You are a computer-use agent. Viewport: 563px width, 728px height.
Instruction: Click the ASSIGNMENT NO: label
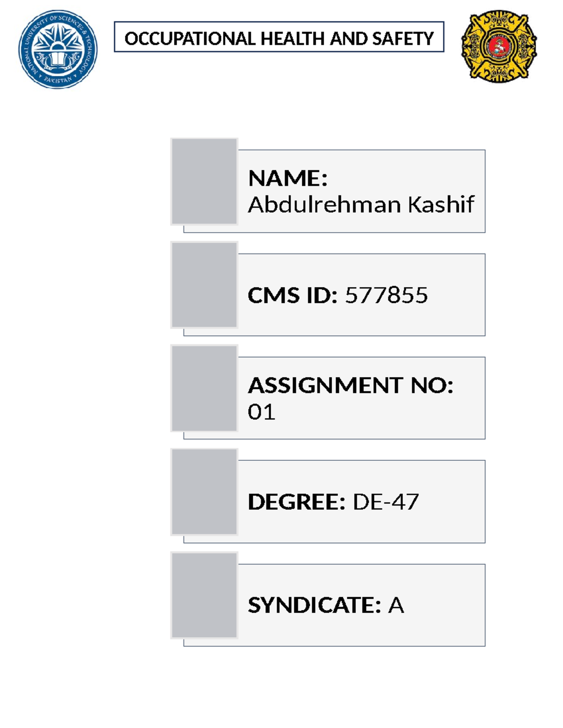click(350, 385)
